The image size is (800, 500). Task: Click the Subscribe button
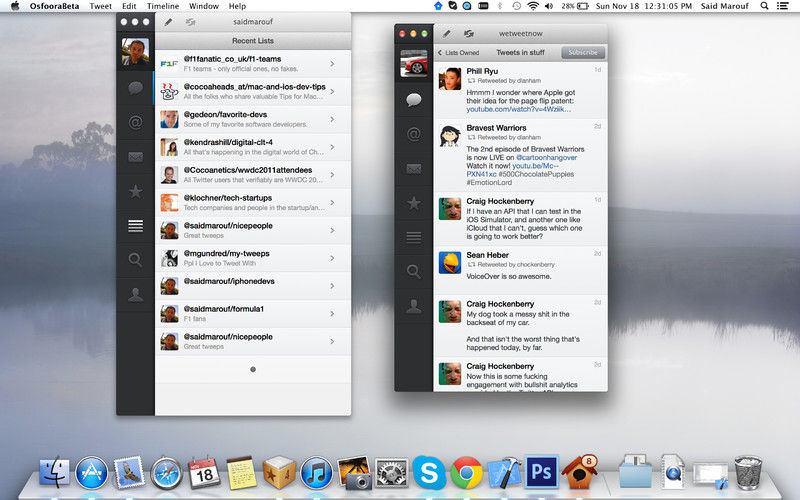[x=583, y=53]
